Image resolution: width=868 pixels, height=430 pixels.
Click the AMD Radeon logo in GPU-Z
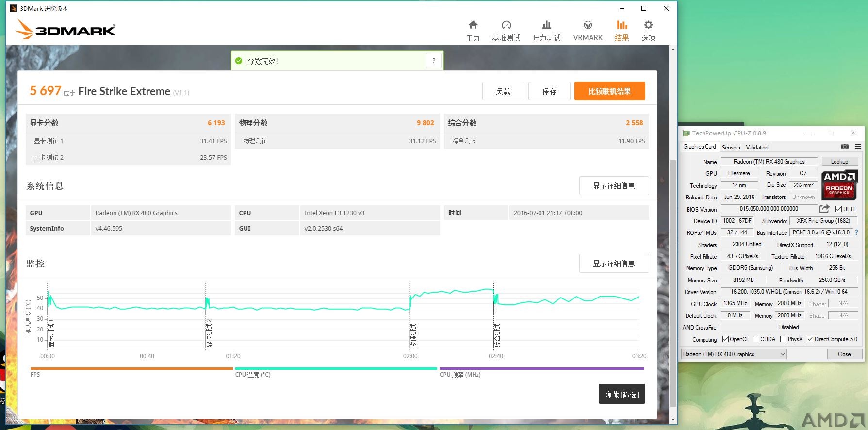point(840,185)
